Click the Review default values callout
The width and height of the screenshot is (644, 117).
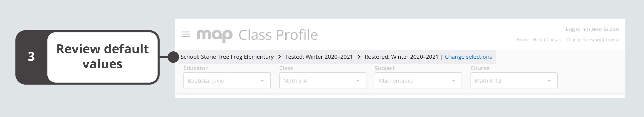click(103, 56)
